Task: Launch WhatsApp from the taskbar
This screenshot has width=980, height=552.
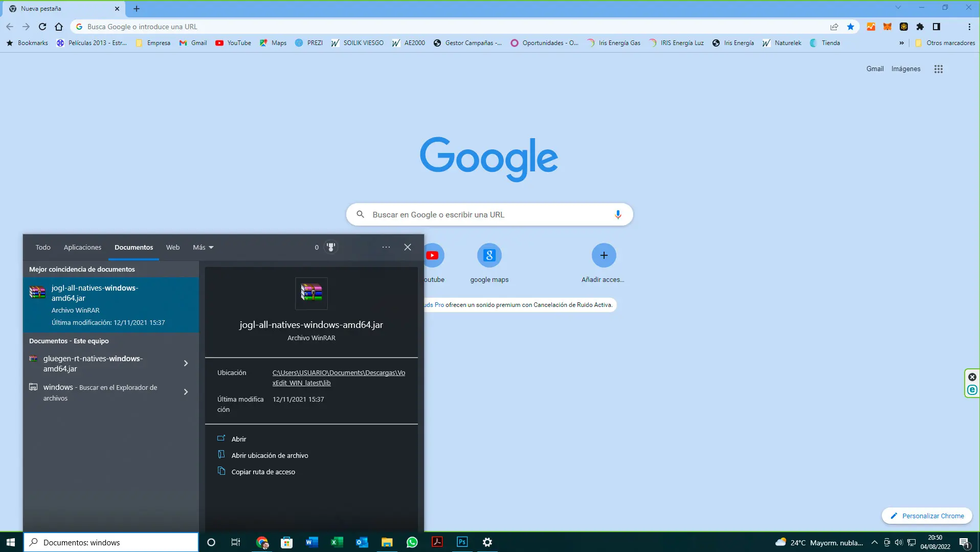Action: 412,542
